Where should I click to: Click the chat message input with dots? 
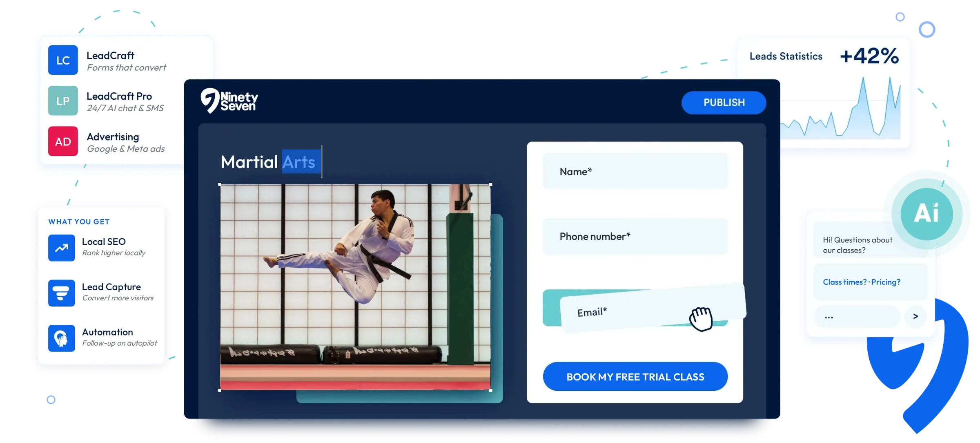(x=857, y=316)
